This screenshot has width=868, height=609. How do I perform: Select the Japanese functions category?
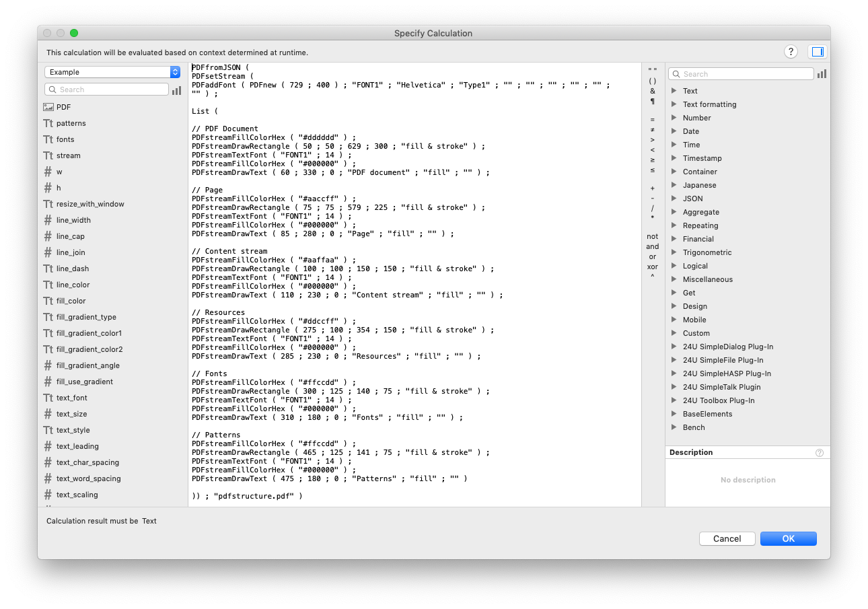pos(699,185)
